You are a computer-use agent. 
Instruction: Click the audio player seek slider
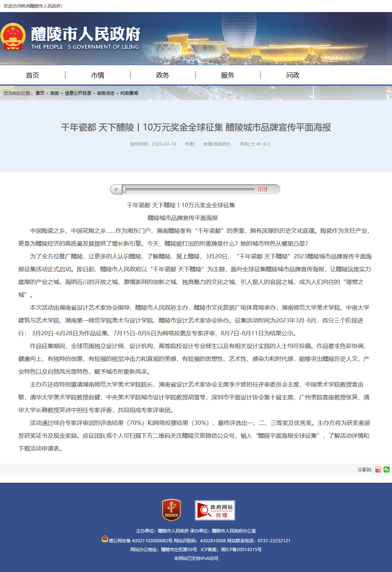(189, 190)
